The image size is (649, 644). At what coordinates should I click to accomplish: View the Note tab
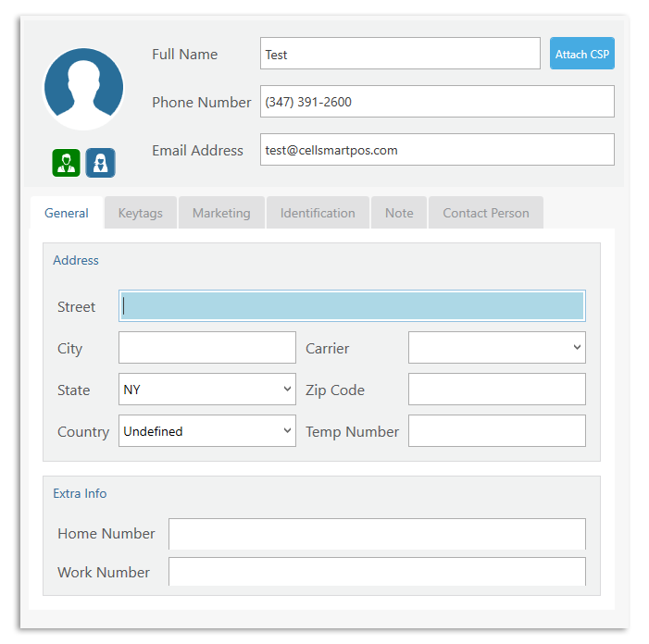[399, 213]
